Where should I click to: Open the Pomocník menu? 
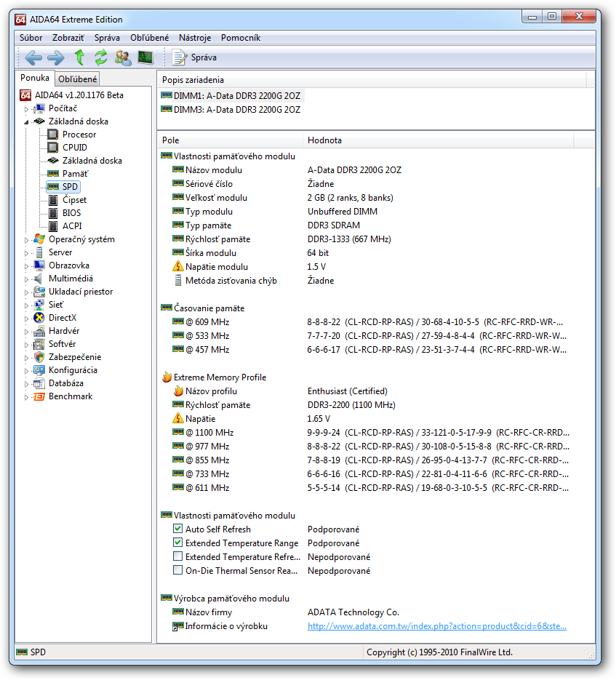click(241, 38)
